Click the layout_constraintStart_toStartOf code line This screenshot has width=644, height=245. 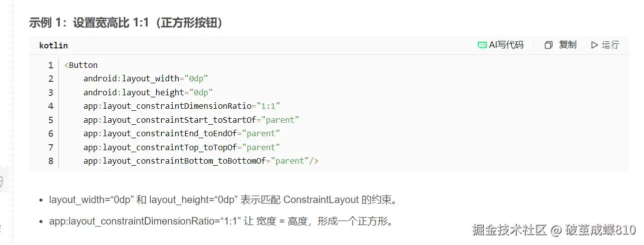[x=191, y=120]
